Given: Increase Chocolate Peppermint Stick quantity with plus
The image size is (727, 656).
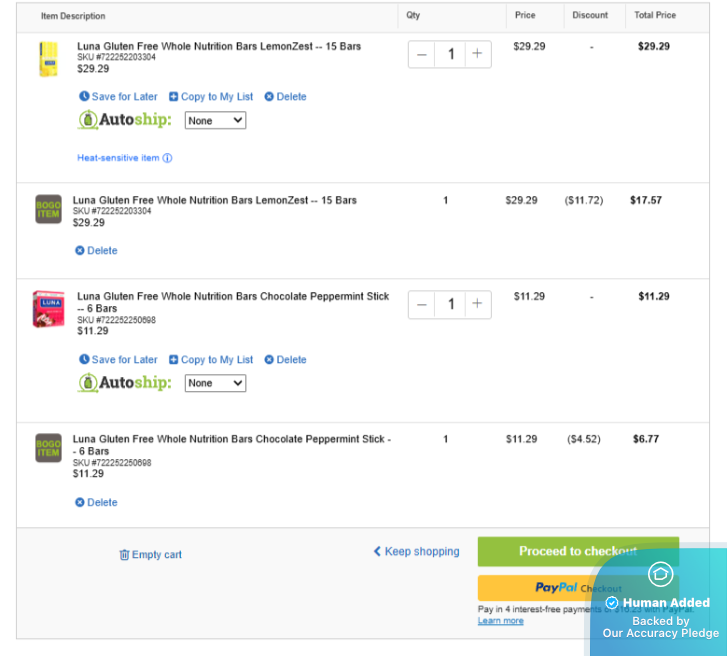Looking at the screenshot, I should pyautogui.click(x=477, y=304).
